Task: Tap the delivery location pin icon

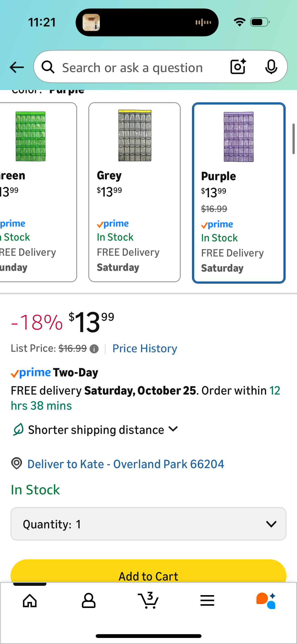Action: tap(17, 464)
